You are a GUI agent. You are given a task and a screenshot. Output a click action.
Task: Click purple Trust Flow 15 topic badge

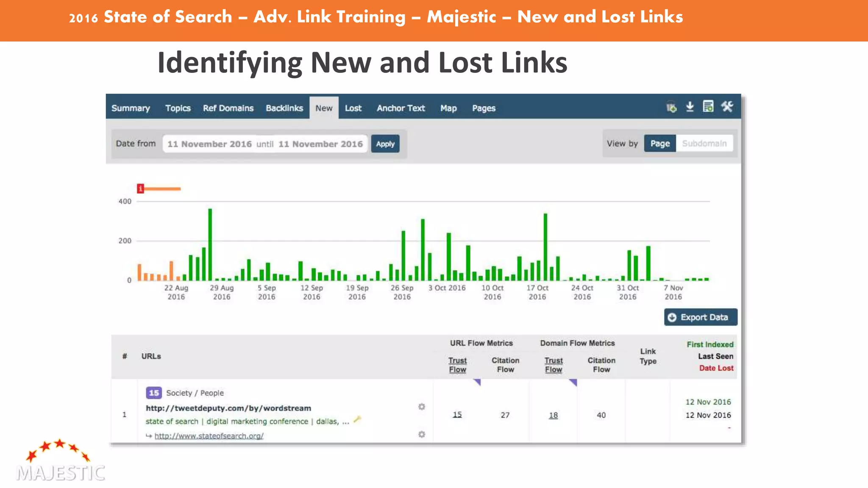click(154, 393)
